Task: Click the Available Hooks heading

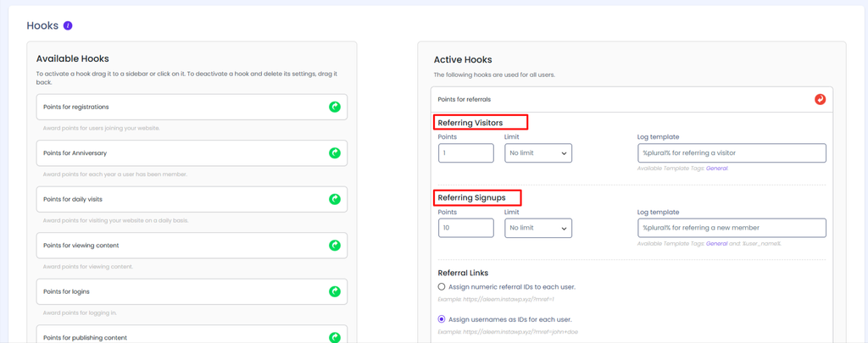Action: point(73,58)
